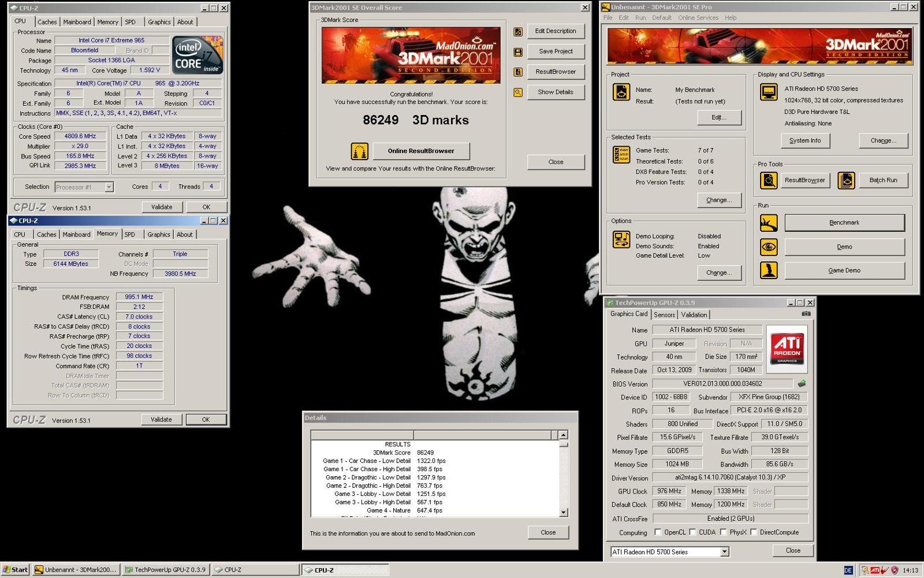Click the red shield tray icon
Viewport: 924px width, 578px height.
(895, 570)
